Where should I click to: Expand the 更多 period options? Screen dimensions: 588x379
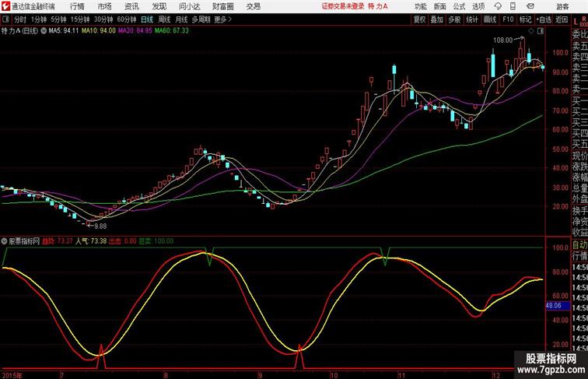222,19
